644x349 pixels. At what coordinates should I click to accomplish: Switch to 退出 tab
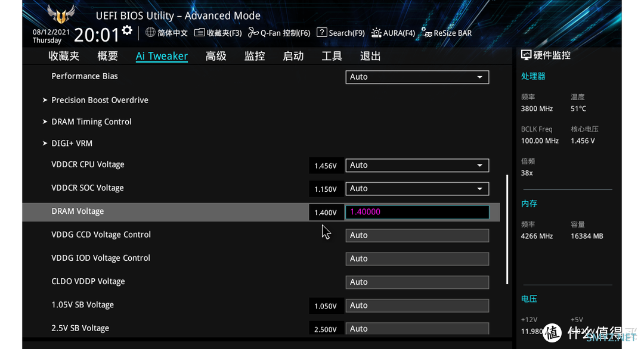pyautogui.click(x=370, y=56)
